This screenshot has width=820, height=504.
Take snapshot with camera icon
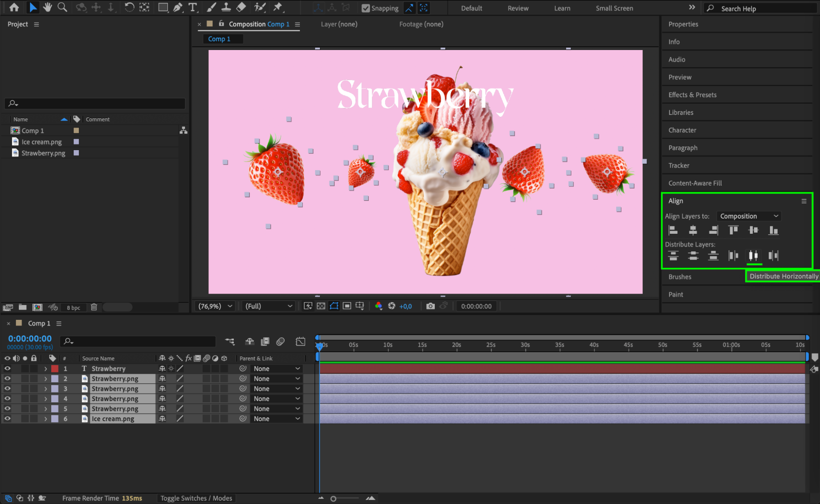[x=430, y=306]
